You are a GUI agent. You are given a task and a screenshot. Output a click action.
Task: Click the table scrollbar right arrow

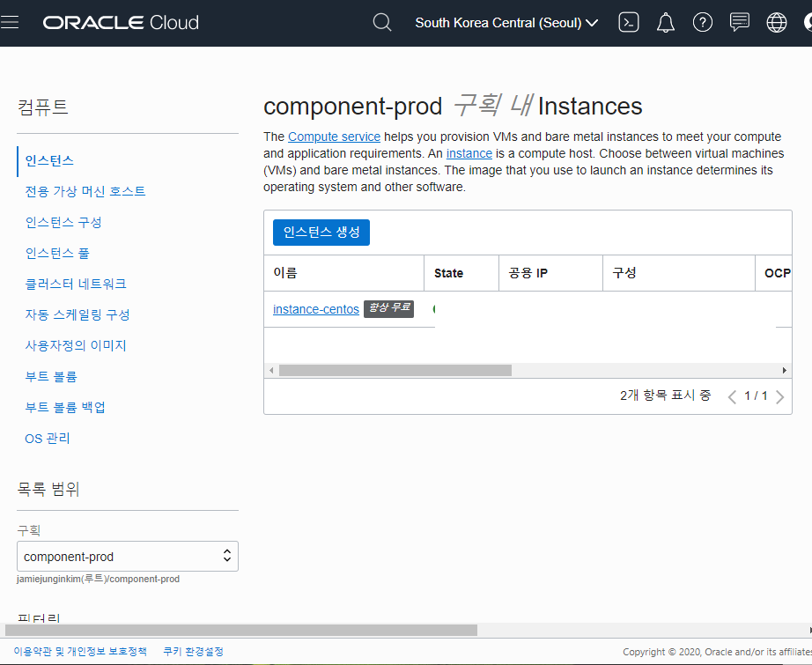coord(785,370)
